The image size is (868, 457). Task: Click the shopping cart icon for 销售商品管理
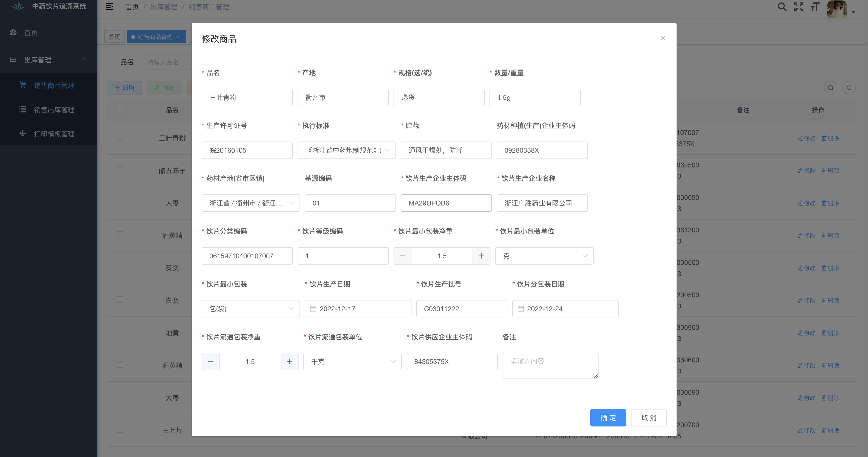coord(23,85)
